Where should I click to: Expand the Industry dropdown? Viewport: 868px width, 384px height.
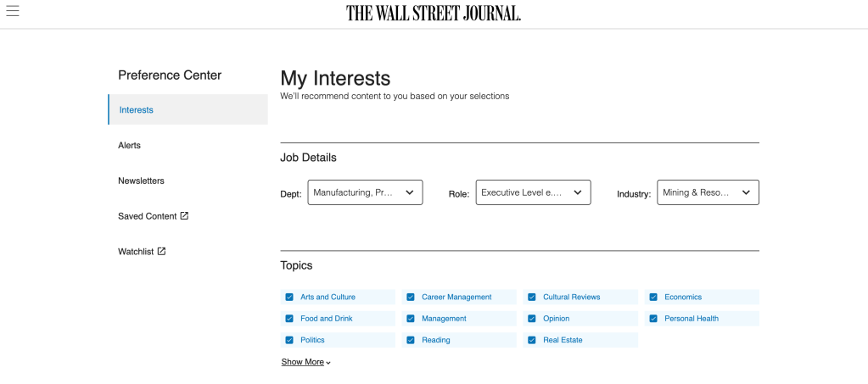point(708,192)
